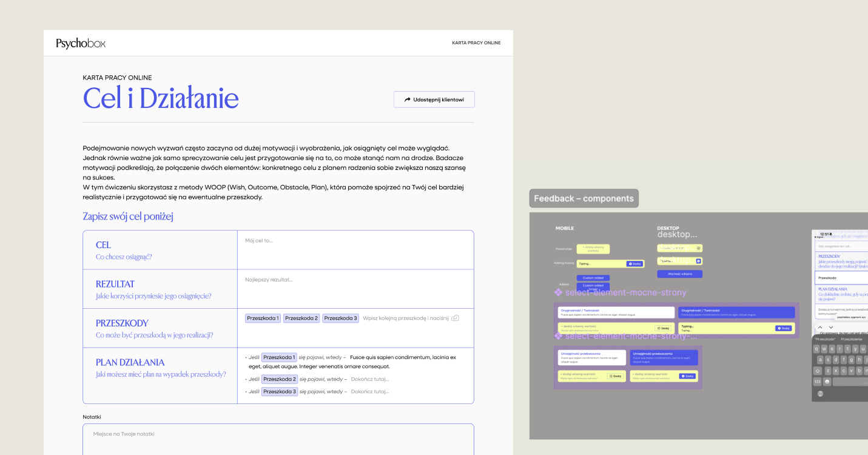Click outlined Dodaj button under white Oryginalność card
The width and height of the screenshot is (868, 455).
(x=663, y=328)
